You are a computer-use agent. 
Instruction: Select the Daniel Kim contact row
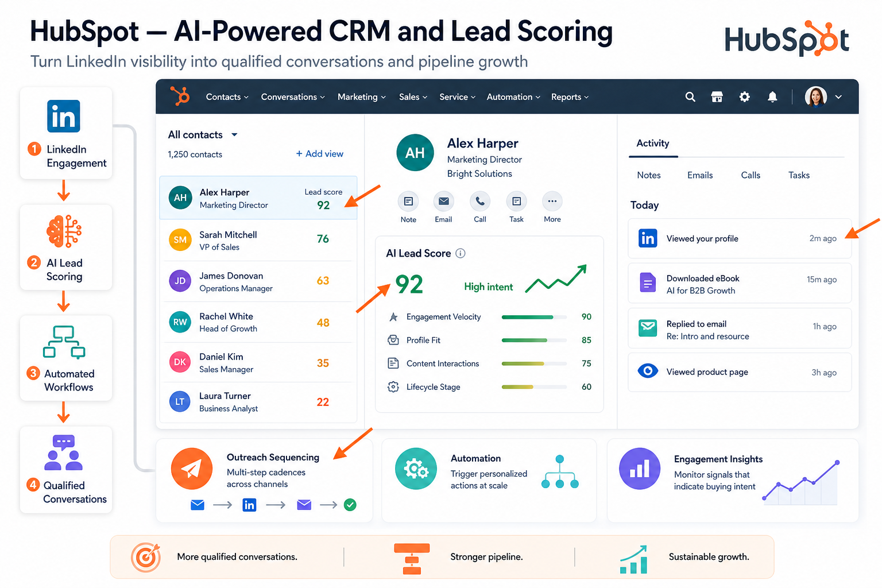tap(258, 362)
